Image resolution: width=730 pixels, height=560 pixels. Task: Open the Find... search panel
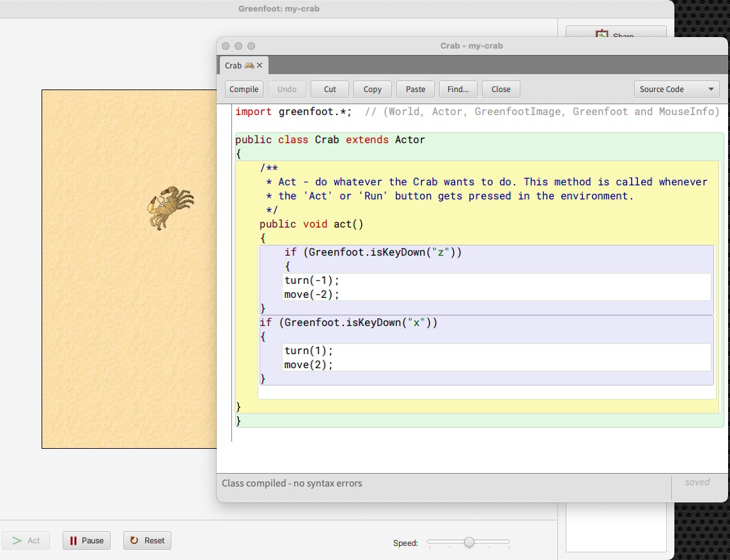click(458, 89)
